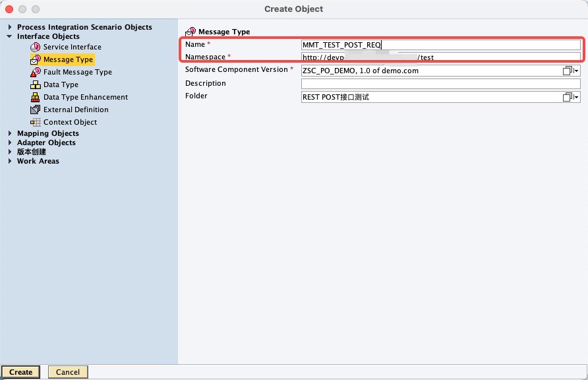
Task: Click the Service Interface icon
Action: tap(35, 47)
